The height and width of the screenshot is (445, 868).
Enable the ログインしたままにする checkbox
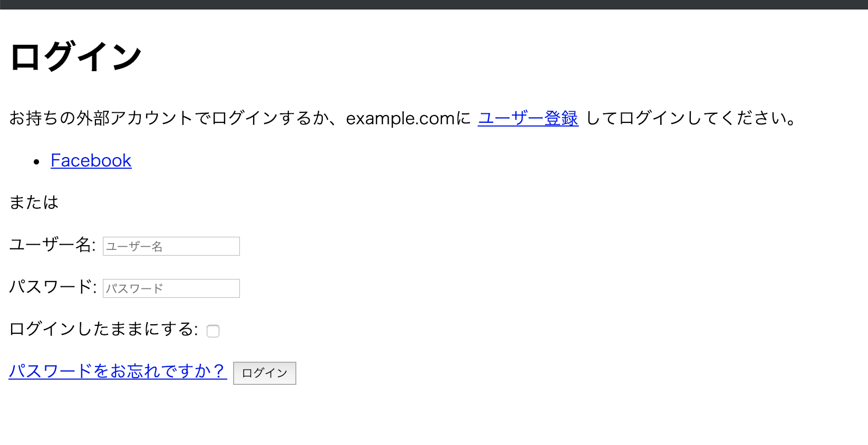[213, 331]
